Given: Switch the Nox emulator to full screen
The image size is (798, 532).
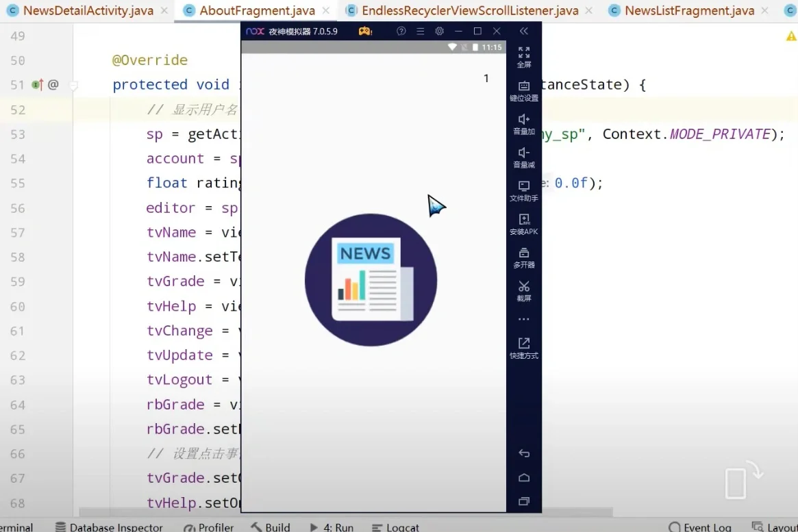Looking at the screenshot, I should coord(524,59).
